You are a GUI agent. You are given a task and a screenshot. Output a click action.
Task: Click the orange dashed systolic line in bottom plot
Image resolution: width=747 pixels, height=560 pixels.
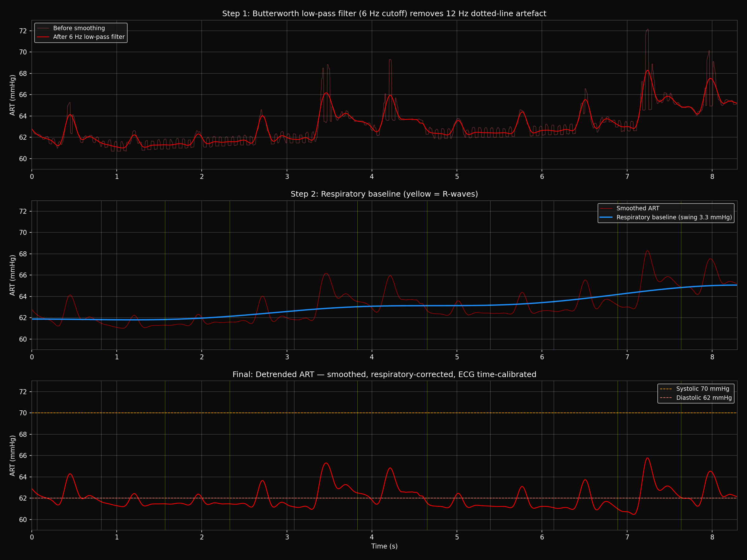[x=384, y=413]
